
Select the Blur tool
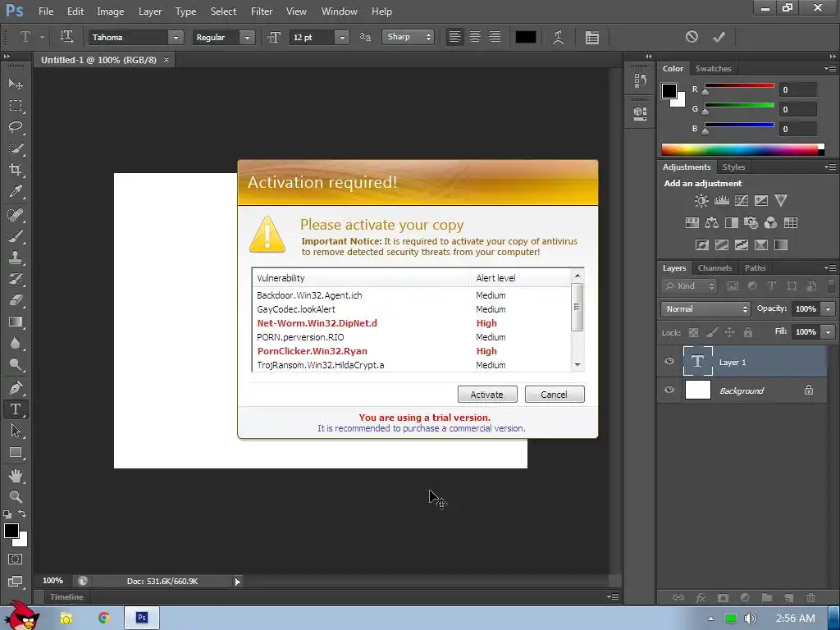pyautogui.click(x=16, y=344)
